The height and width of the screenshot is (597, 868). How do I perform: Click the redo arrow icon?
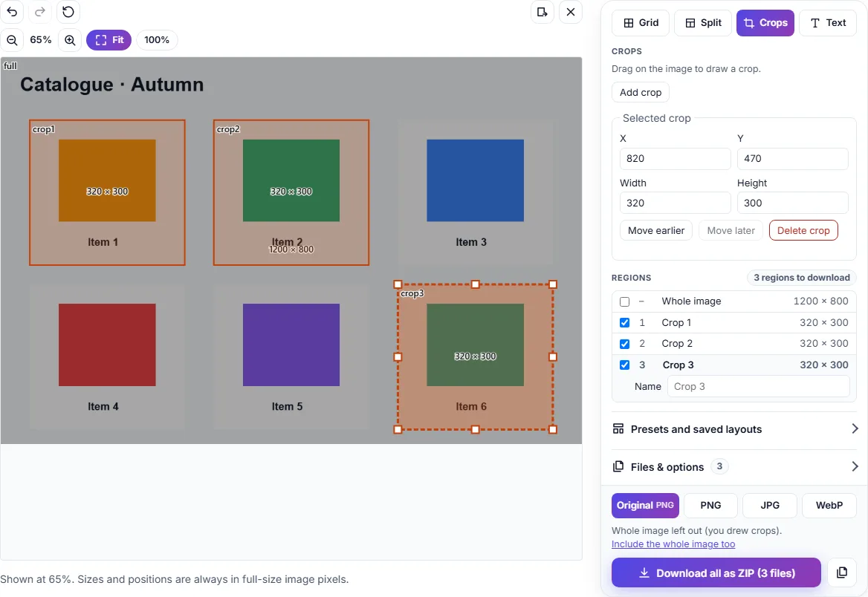coord(40,12)
